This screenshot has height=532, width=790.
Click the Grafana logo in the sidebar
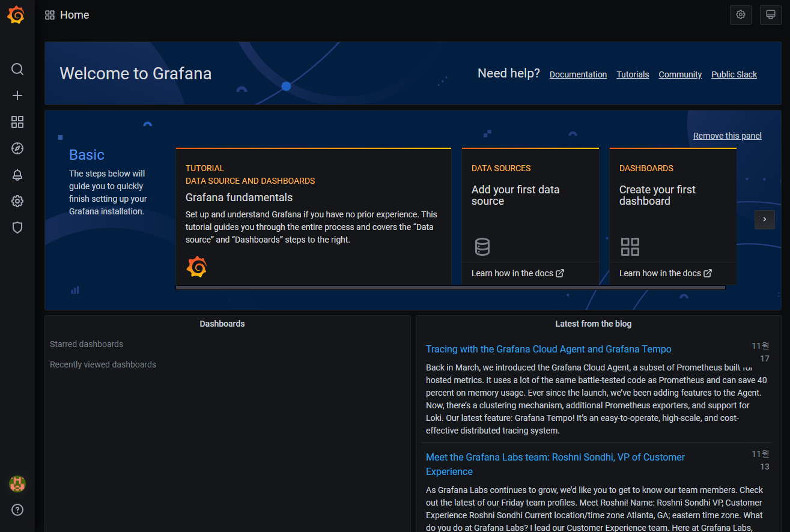coord(16,15)
